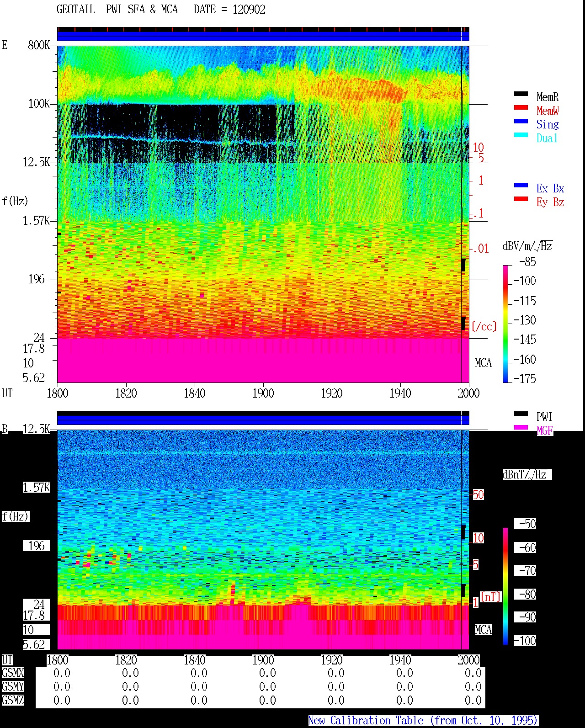Click the blue mode bar above the E spectrogram
The width and height of the screenshot is (585, 728).
pos(263,36)
